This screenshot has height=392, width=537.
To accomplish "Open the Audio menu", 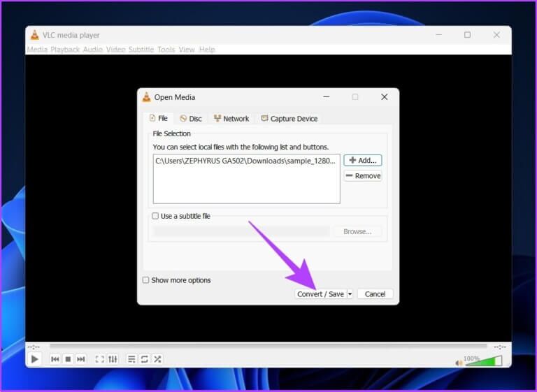I will [x=93, y=50].
